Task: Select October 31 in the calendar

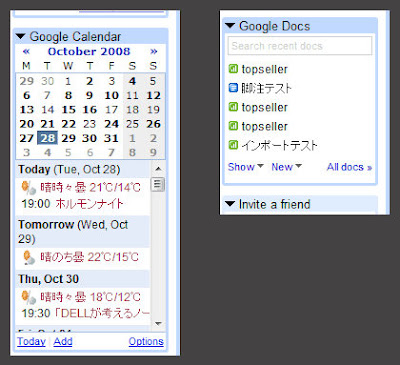Action: click(x=112, y=138)
